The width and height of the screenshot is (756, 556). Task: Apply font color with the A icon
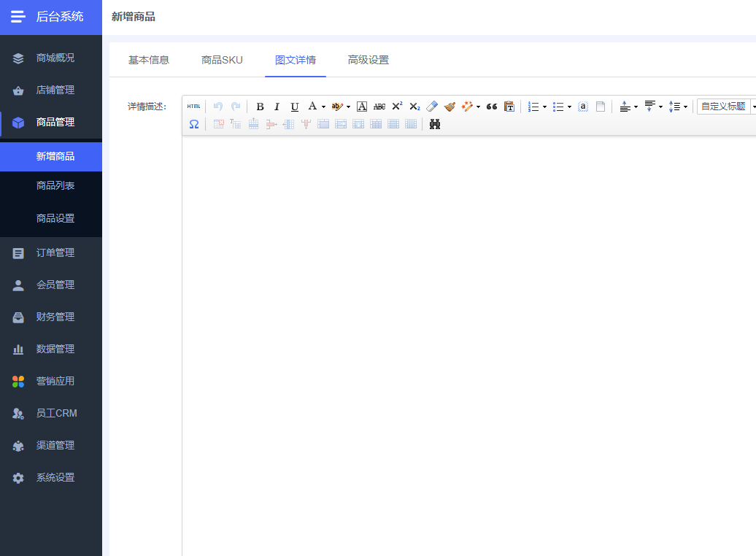tap(312, 107)
